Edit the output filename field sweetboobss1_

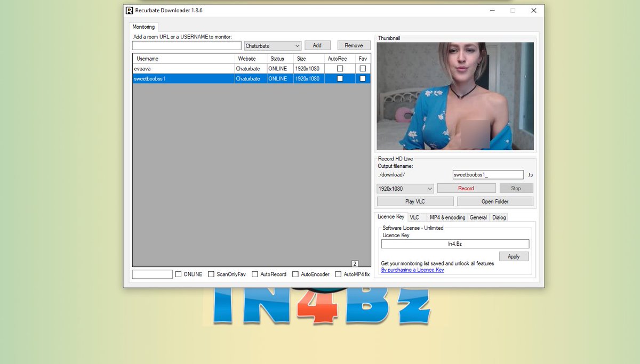pyautogui.click(x=488, y=175)
